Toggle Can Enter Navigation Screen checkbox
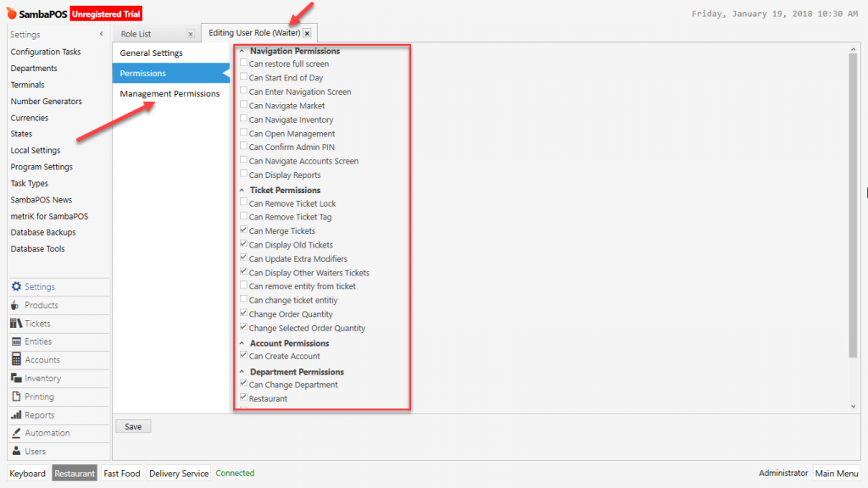868x488 pixels. pos(243,90)
